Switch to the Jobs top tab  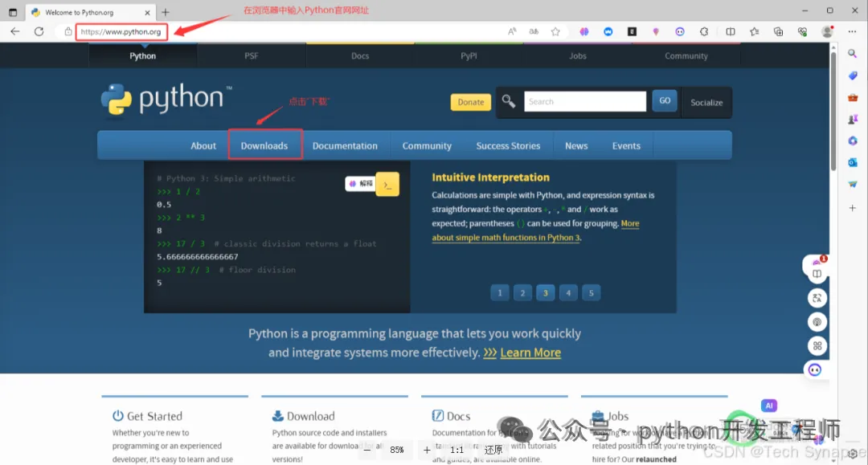(x=577, y=56)
